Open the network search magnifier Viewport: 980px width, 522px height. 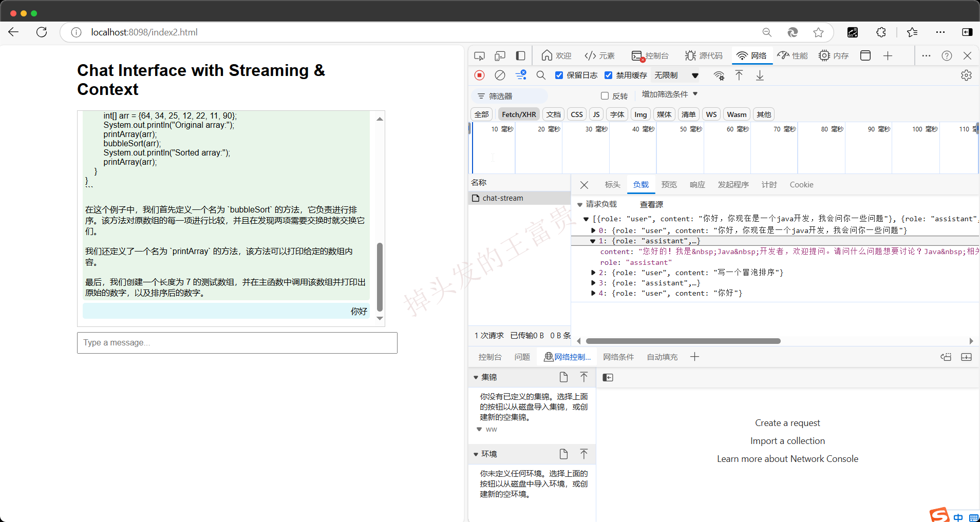[x=541, y=75]
